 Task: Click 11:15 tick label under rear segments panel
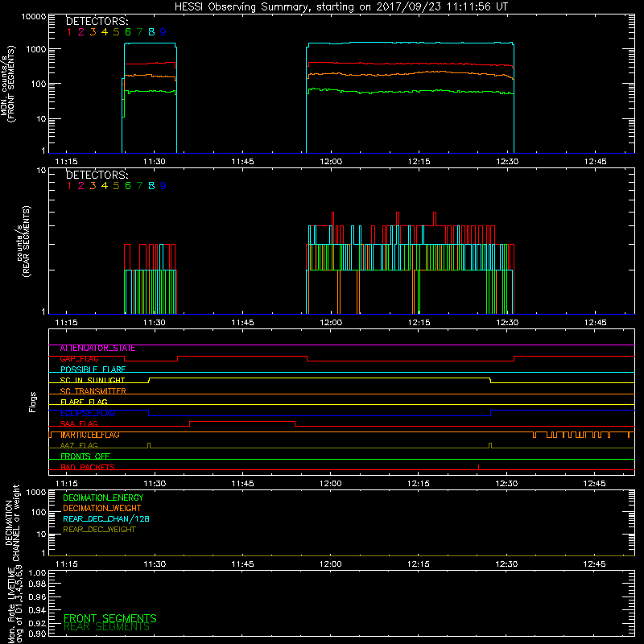[x=67, y=323]
